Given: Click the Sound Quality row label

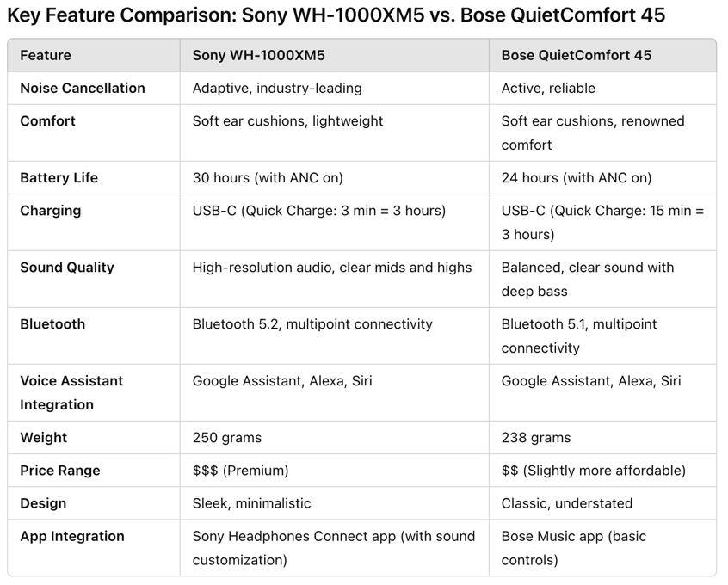Looking at the screenshot, I should pyautogui.click(x=67, y=268).
